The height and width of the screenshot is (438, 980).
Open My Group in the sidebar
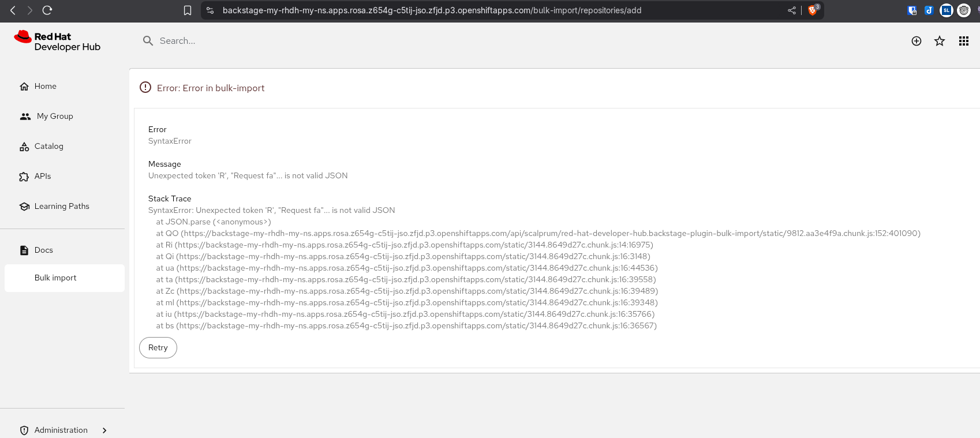pos(55,116)
